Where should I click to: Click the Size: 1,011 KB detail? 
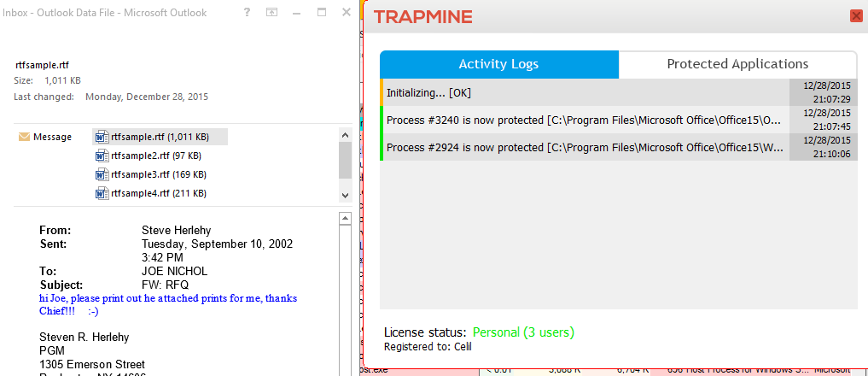[48, 80]
